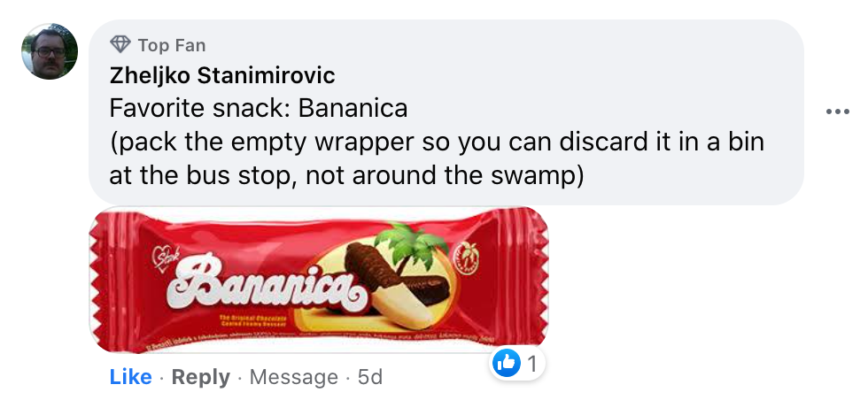Screen dimensions: 868x400
Task: Open the Zheljko Stanimirovic profile name
Action: (x=222, y=75)
